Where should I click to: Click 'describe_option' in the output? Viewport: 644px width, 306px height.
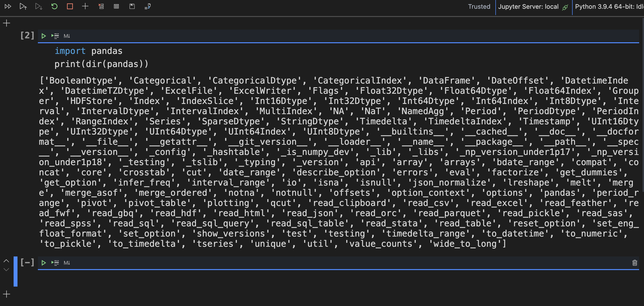click(336, 172)
